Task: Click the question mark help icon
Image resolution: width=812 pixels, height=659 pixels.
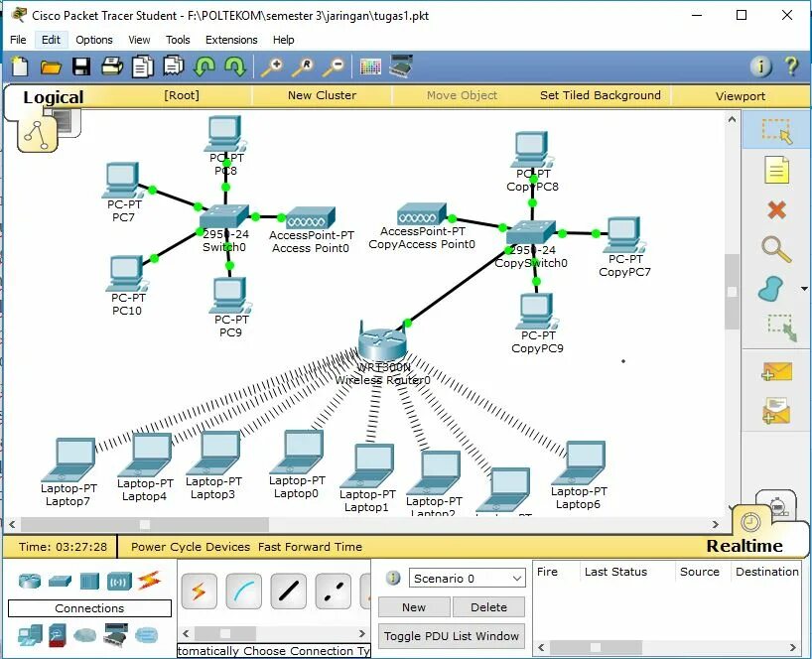Action: point(791,66)
